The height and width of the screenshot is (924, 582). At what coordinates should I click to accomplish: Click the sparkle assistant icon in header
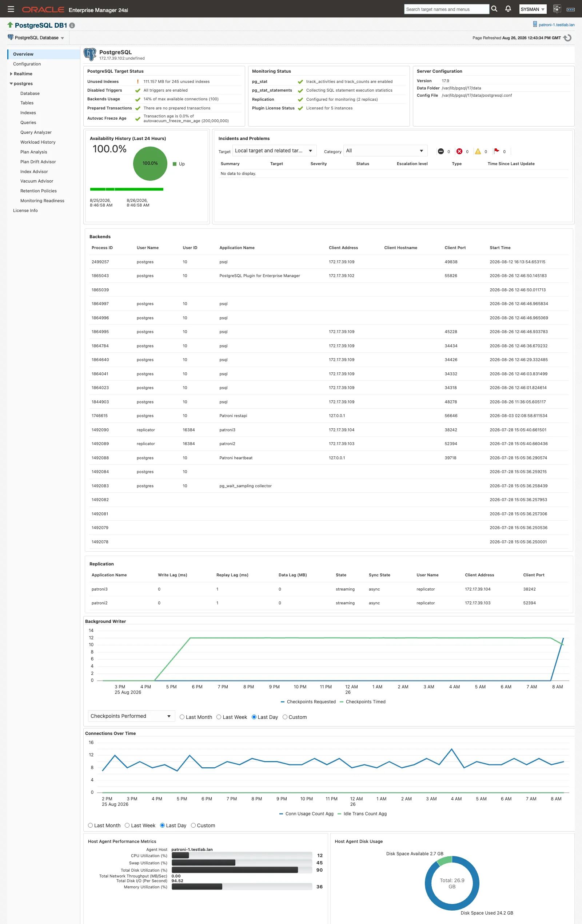click(x=557, y=9)
